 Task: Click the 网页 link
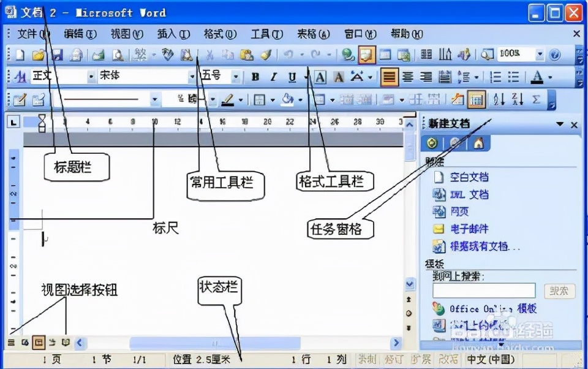click(x=459, y=211)
